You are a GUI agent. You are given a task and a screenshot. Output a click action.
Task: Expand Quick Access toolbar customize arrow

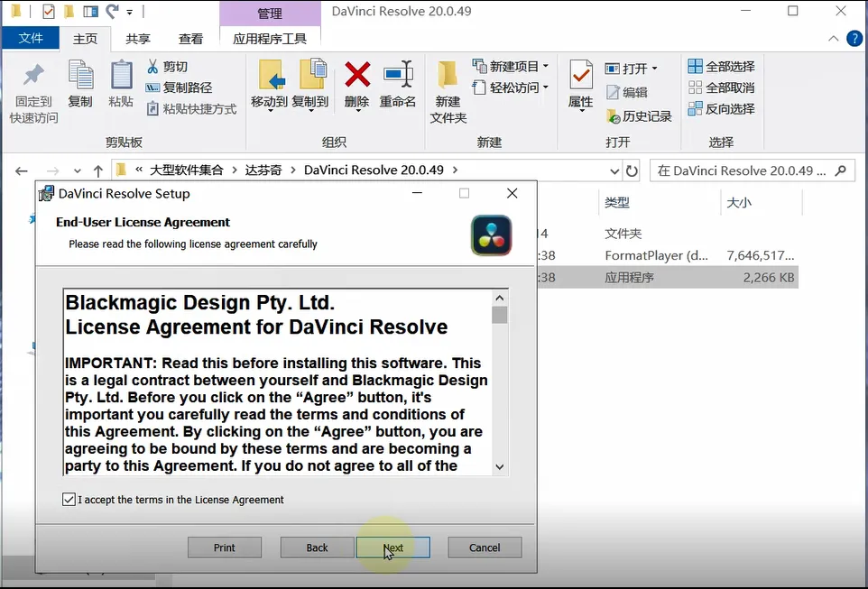tap(130, 12)
